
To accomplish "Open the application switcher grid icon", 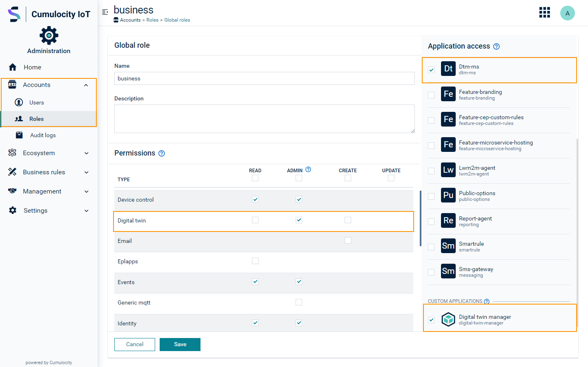I will 545,12.
